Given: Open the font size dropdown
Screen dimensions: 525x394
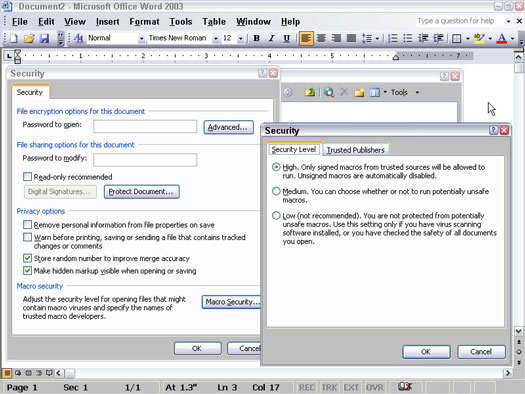Looking at the screenshot, I should [x=240, y=38].
